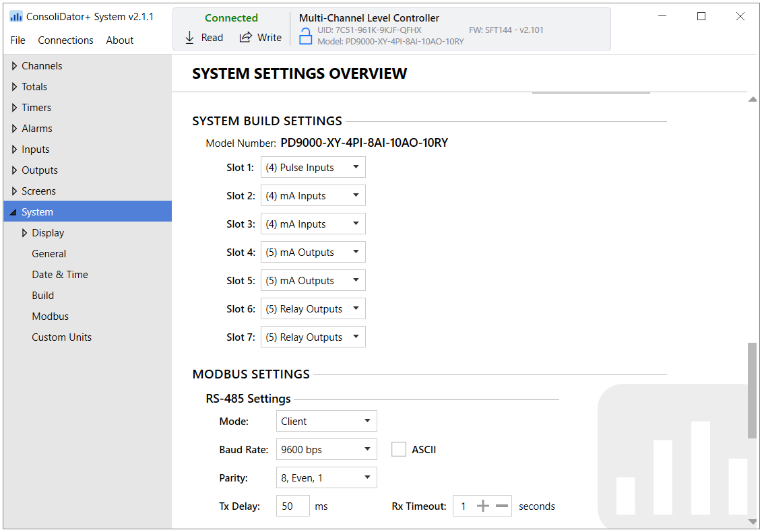Click the ConsoliDator+ app logo icon
Screen dimensions: 762x532
[x=16, y=17]
